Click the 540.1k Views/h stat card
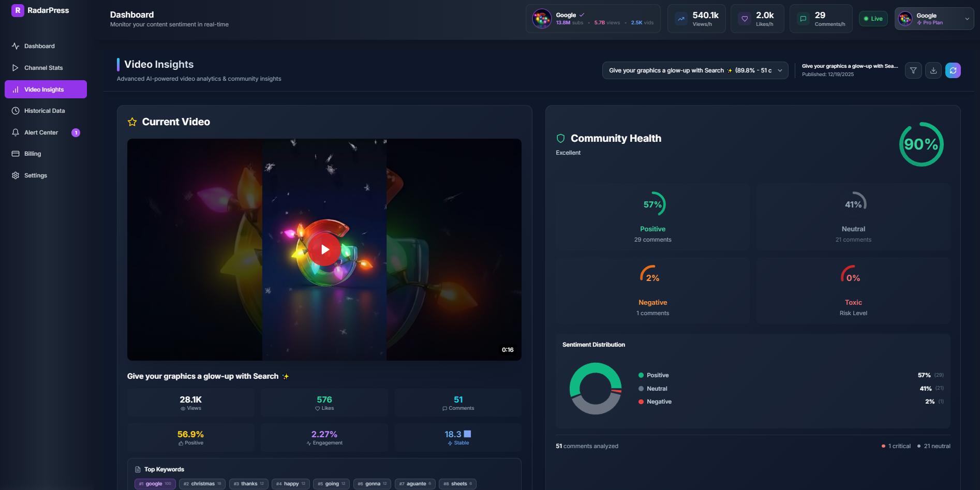Image resolution: width=980 pixels, height=490 pixels. [x=696, y=18]
